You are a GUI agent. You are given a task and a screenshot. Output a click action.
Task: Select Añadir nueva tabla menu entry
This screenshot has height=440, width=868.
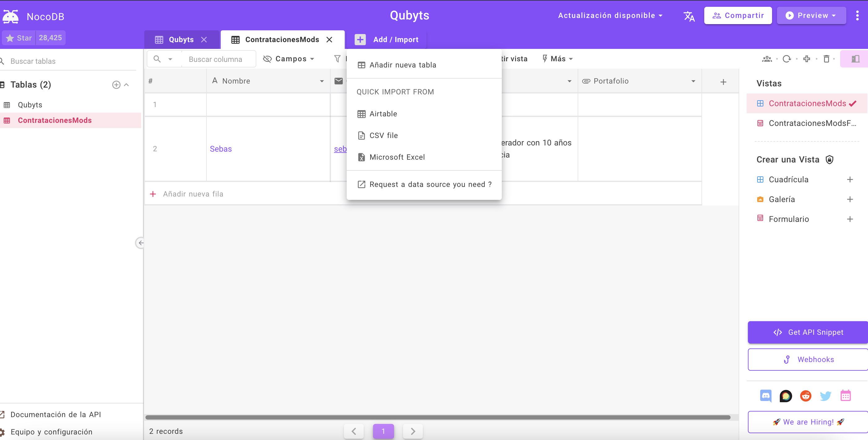click(403, 65)
